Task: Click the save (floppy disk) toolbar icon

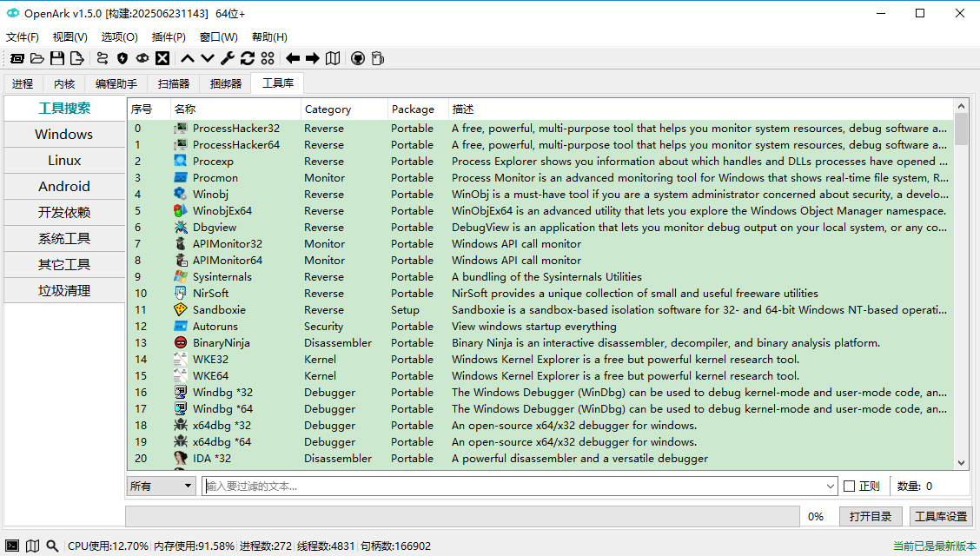Action: tap(57, 58)
